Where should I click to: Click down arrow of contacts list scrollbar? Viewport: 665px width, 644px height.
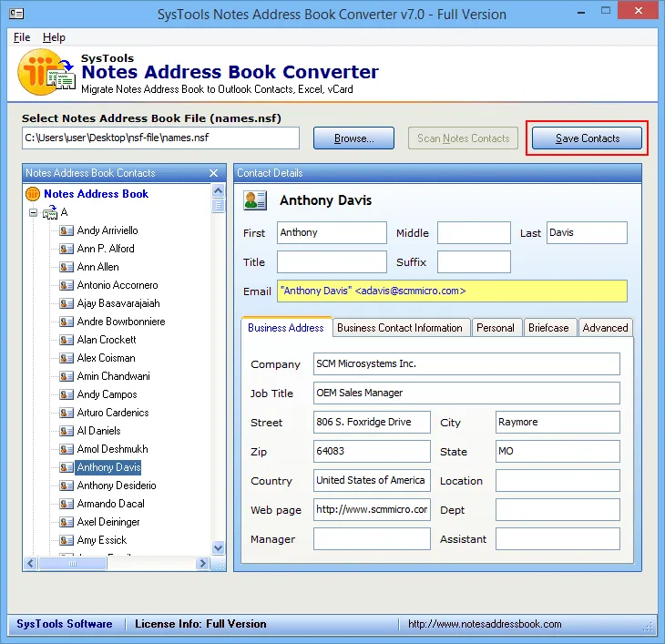click(218, 547)
